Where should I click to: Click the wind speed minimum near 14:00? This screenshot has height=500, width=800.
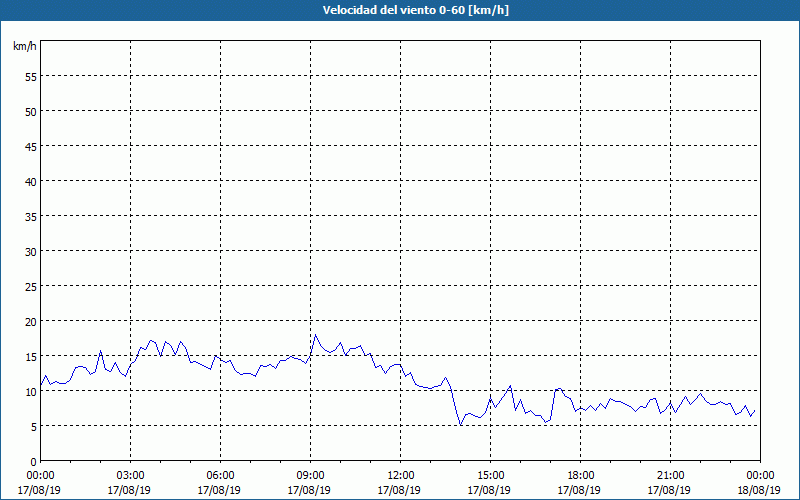[x=461, y=424]
